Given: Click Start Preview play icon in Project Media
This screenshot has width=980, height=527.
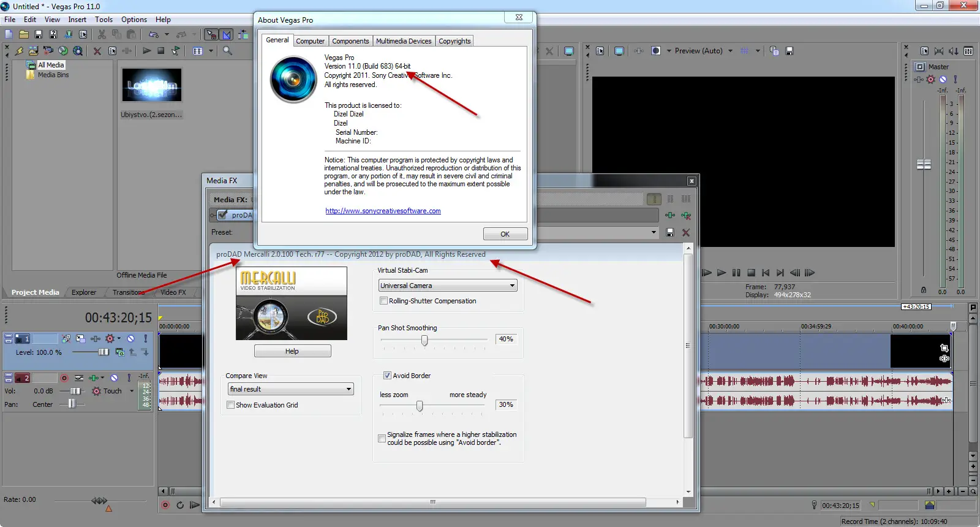Looking at the screenshot, I should [x=147, y=51].
